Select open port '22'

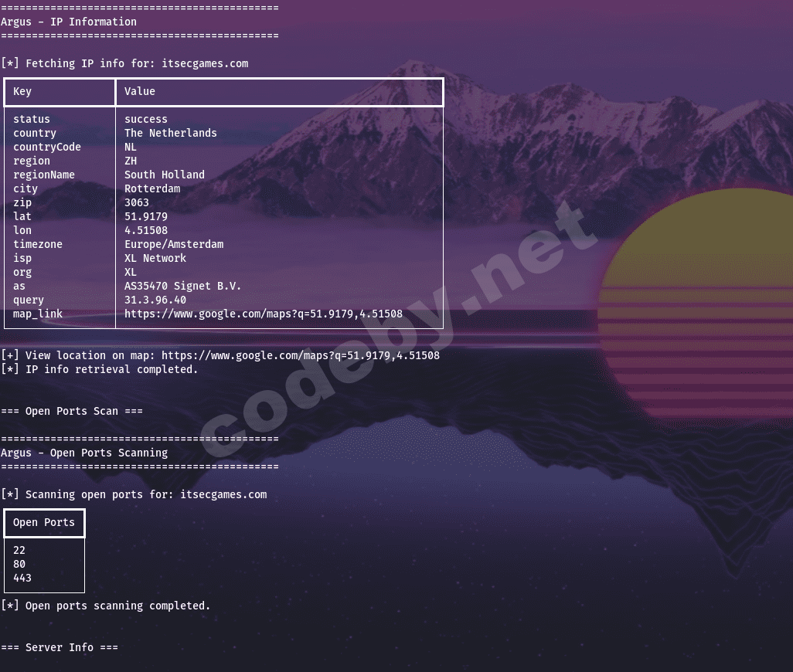click(x=19, y=550)
